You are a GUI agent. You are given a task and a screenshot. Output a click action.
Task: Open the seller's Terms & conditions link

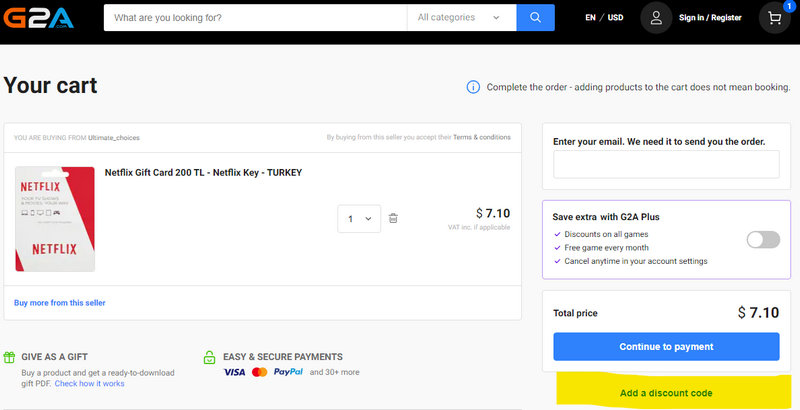481,137
